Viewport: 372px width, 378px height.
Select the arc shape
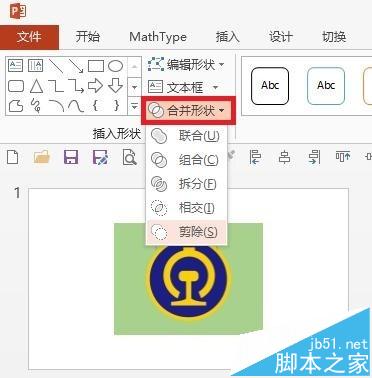pyautogui.click(x=56, y=106)
